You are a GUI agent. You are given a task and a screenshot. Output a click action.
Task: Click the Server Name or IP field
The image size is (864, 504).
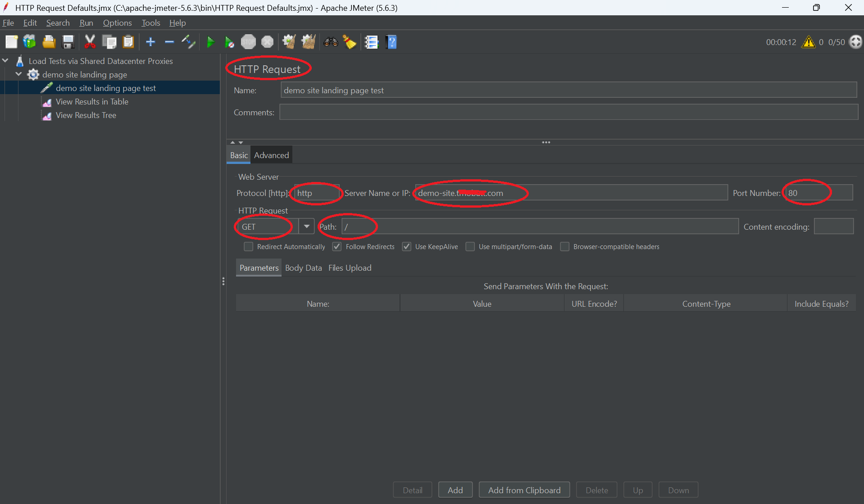571,192
